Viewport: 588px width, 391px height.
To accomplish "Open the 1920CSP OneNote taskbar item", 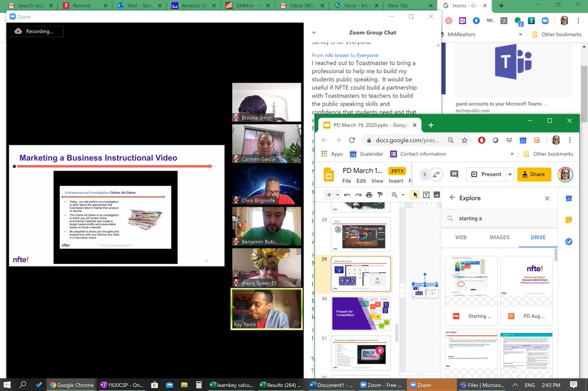I will (x=122, y=385).
